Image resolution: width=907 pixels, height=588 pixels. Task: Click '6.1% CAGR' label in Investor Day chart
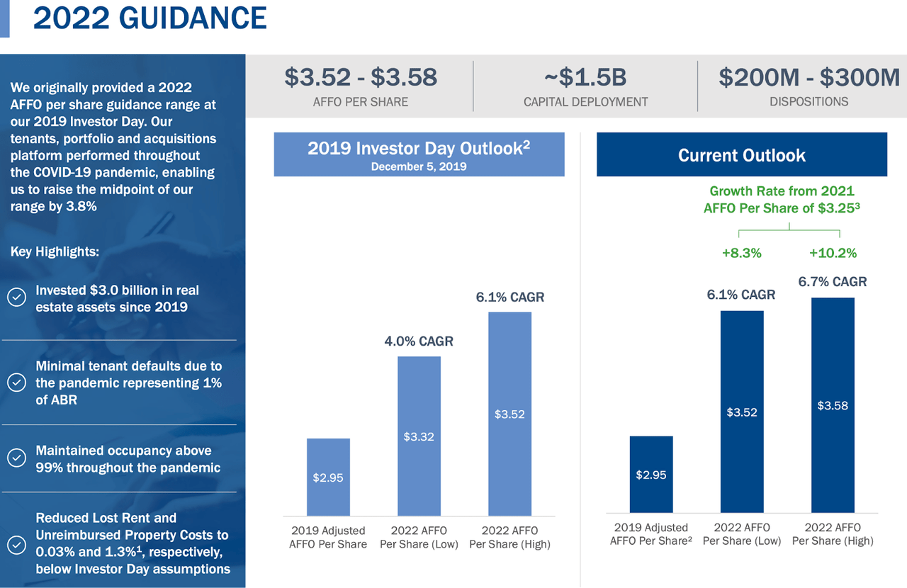[x=510, y=298]
